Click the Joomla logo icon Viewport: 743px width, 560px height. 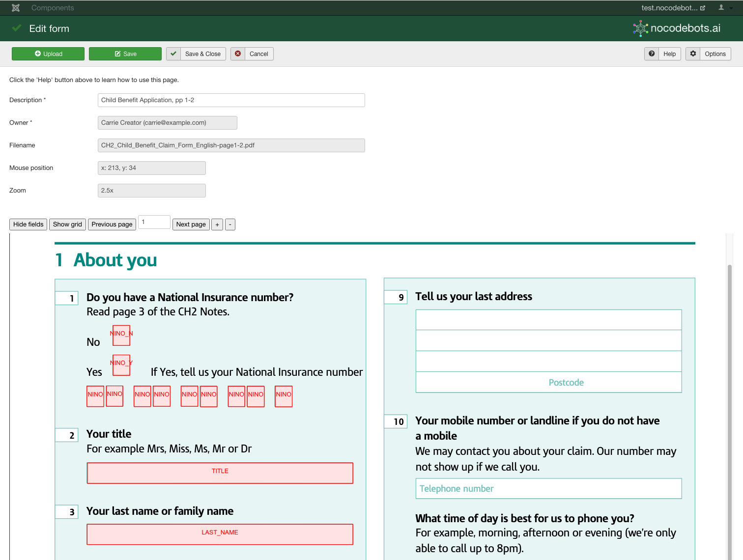[16, 8]
